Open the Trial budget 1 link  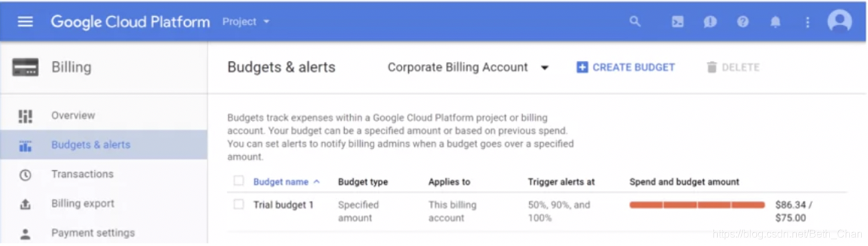pyautogui.click(x=283, y=205)
